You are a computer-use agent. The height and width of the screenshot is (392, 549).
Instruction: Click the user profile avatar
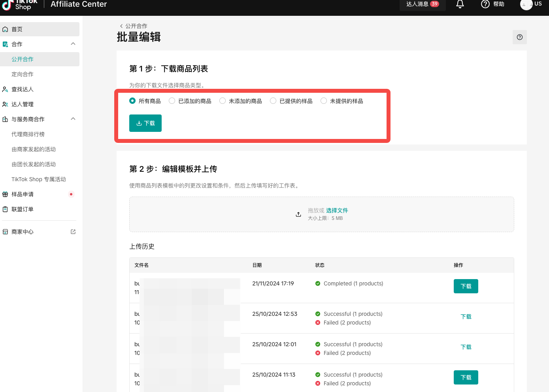click(526, 4)
